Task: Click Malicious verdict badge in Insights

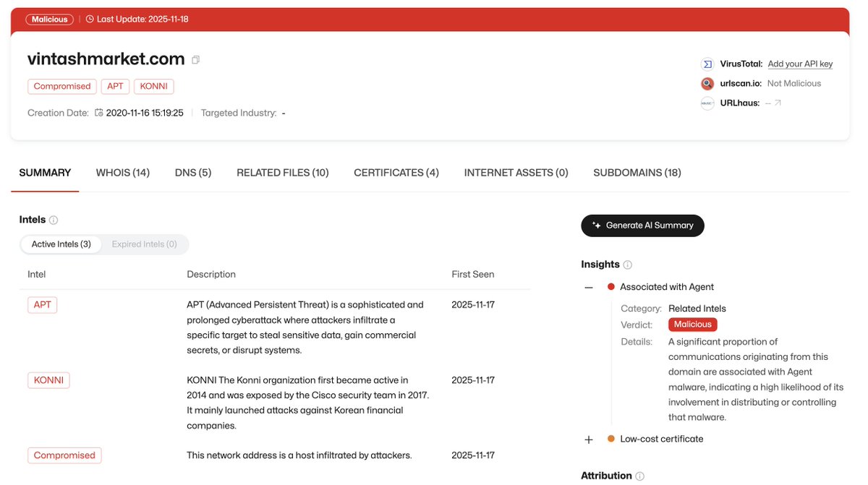Action: (693, 325)
